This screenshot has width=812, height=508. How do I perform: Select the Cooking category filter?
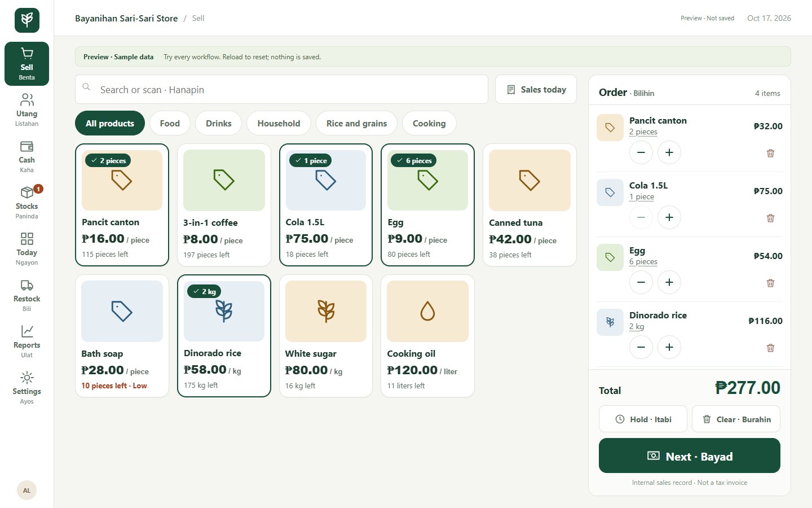429,123
